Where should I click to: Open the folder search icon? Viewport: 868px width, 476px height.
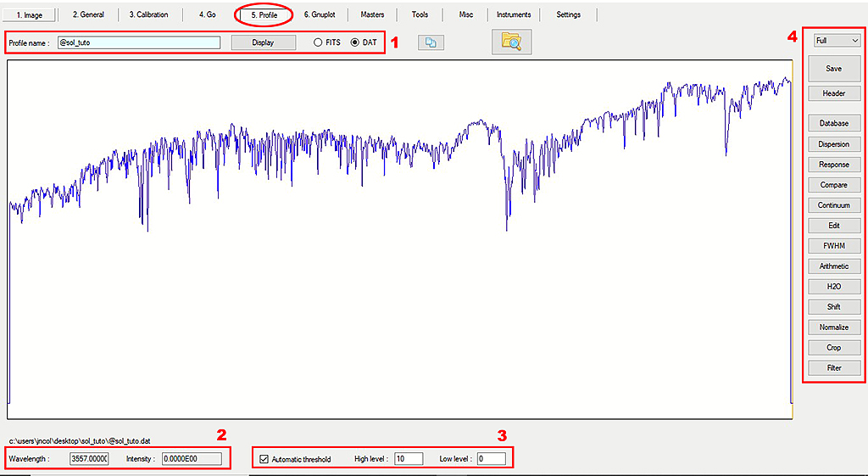pos(511,42)
